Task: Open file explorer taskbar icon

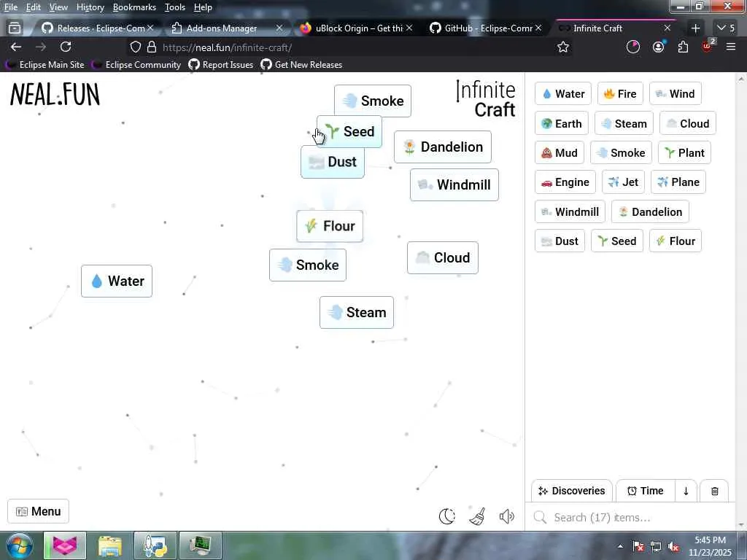Action: click(111, 545)
